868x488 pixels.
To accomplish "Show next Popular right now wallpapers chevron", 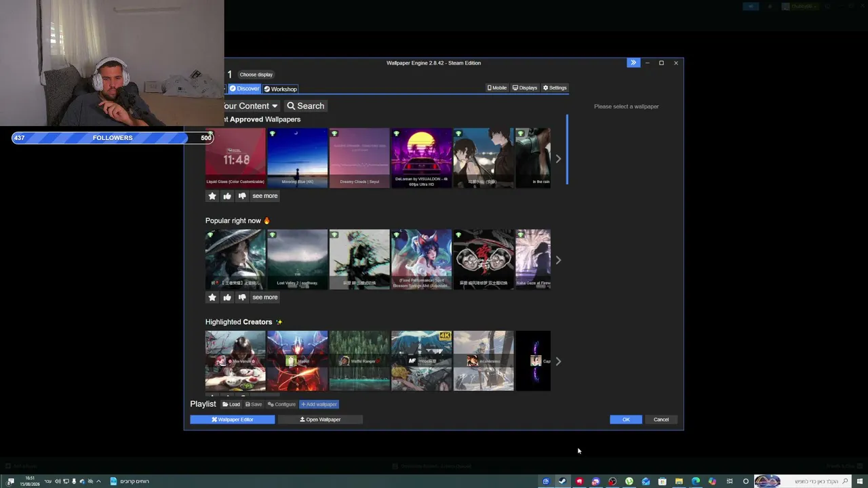I will [558, 260].
